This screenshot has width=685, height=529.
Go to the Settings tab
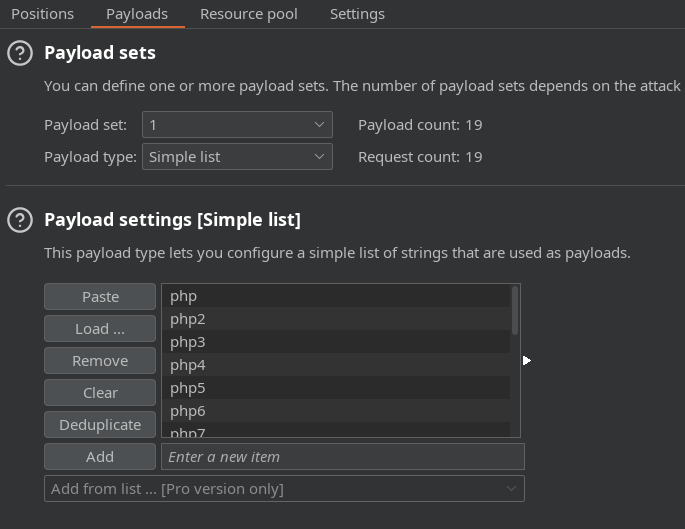[x=357, y=14]
